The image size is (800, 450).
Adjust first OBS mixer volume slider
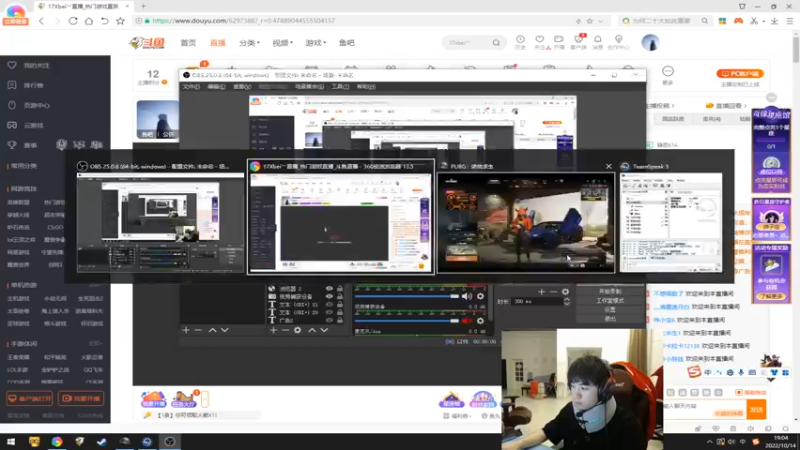407,296
